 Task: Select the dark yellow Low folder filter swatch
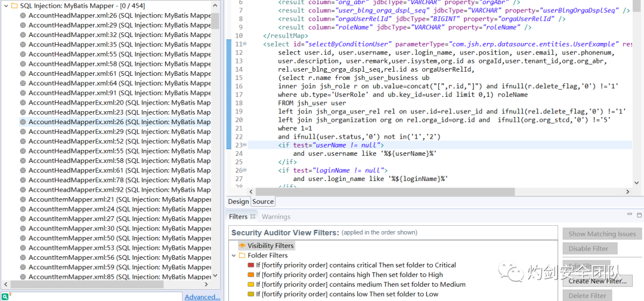click(x=251, y=294)
